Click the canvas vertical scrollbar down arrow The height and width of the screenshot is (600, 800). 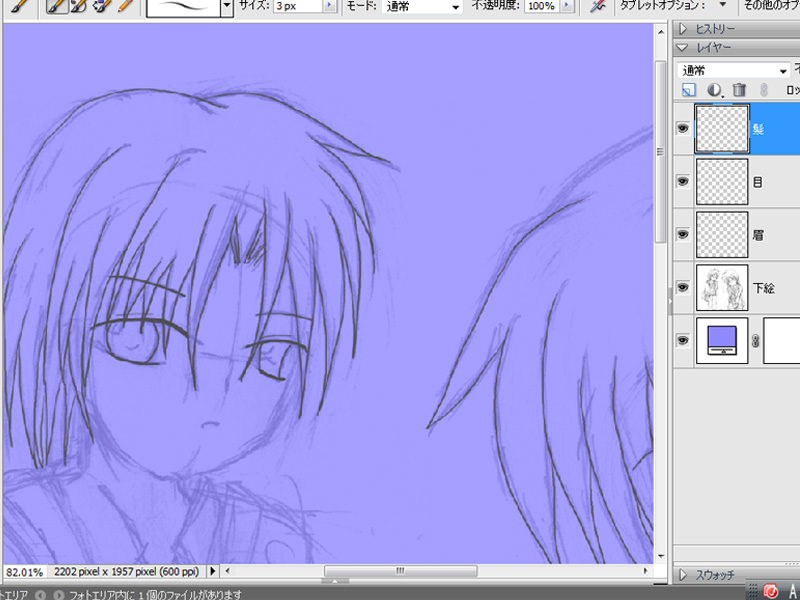[661, 556]
